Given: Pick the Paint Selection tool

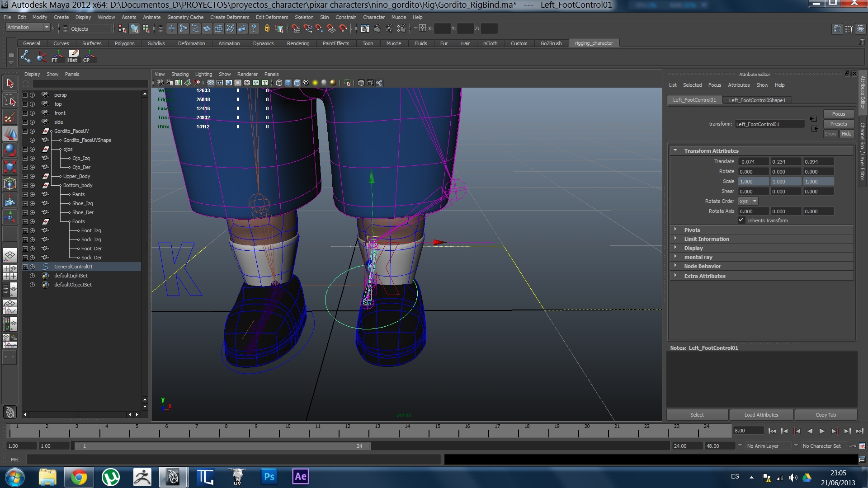Looking at the screenshot, I should 10,117.
